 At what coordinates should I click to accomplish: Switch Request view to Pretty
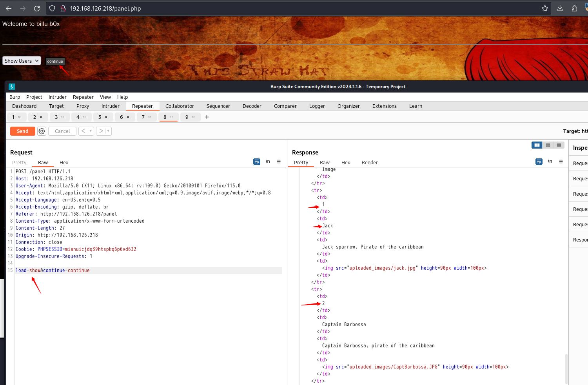19,163
